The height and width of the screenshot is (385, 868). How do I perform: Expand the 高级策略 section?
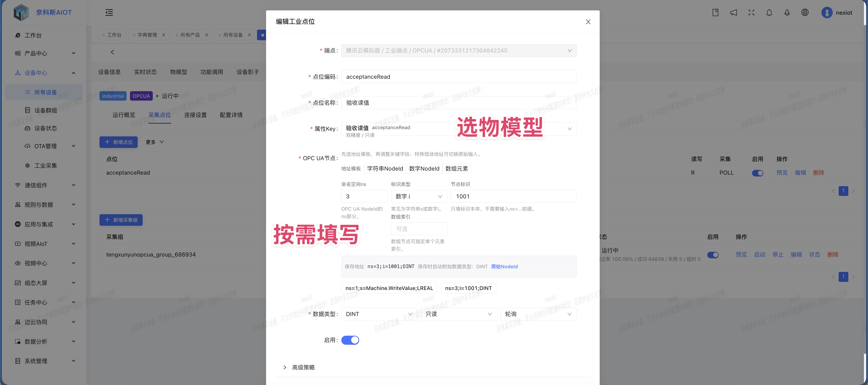pos(299,368)
